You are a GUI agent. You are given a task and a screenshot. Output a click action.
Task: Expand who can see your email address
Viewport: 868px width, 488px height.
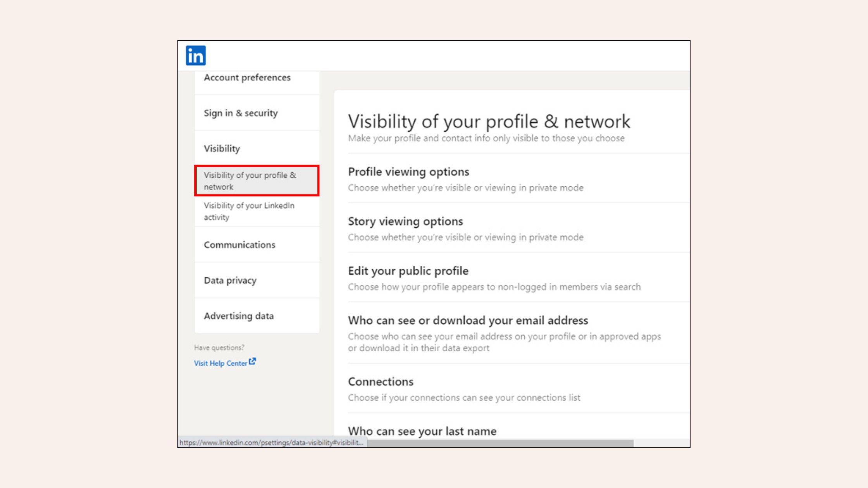tap(468, 321)
